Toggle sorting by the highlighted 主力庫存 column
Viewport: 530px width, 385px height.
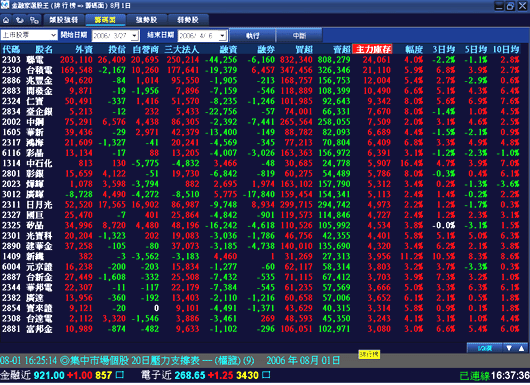click(x=372, y=49)
